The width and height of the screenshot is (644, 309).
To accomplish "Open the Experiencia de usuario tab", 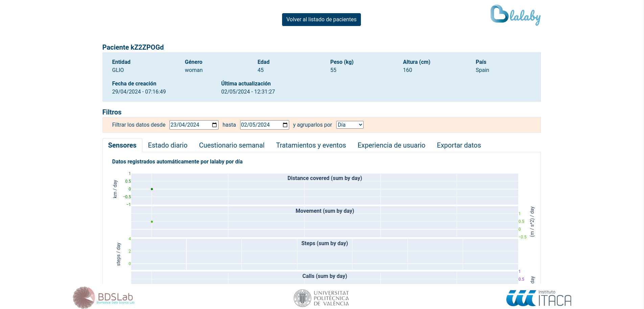I will click(x=391, y=145).
